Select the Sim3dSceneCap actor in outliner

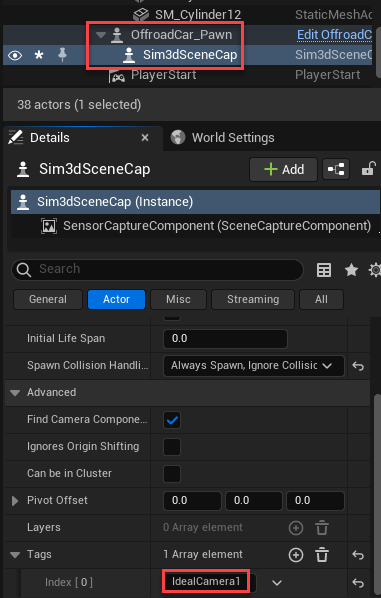190,55
